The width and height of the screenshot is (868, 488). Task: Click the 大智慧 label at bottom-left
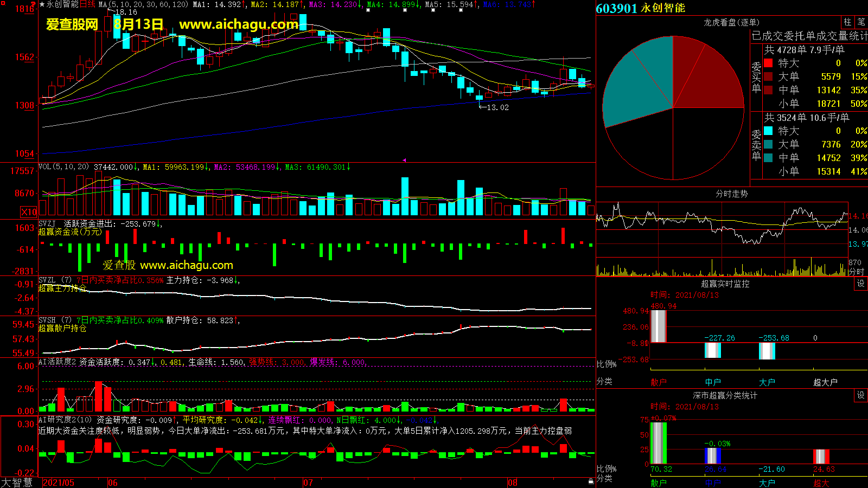(17, 482)
